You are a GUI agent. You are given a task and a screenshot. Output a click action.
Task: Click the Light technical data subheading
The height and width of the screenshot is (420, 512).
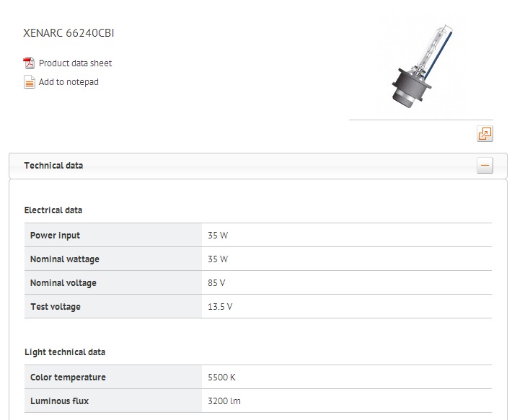[x=65, y=352]
